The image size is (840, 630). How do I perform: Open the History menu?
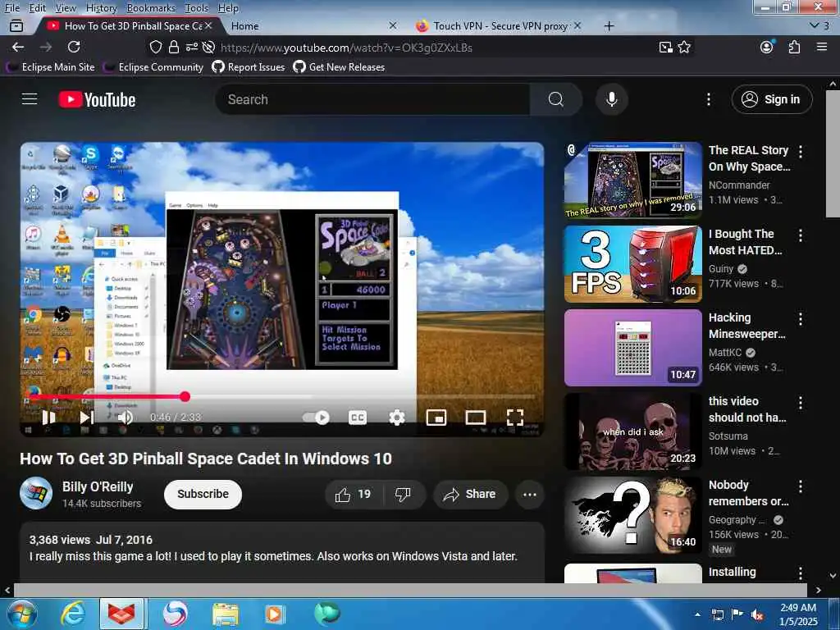(x=101, y=8)
